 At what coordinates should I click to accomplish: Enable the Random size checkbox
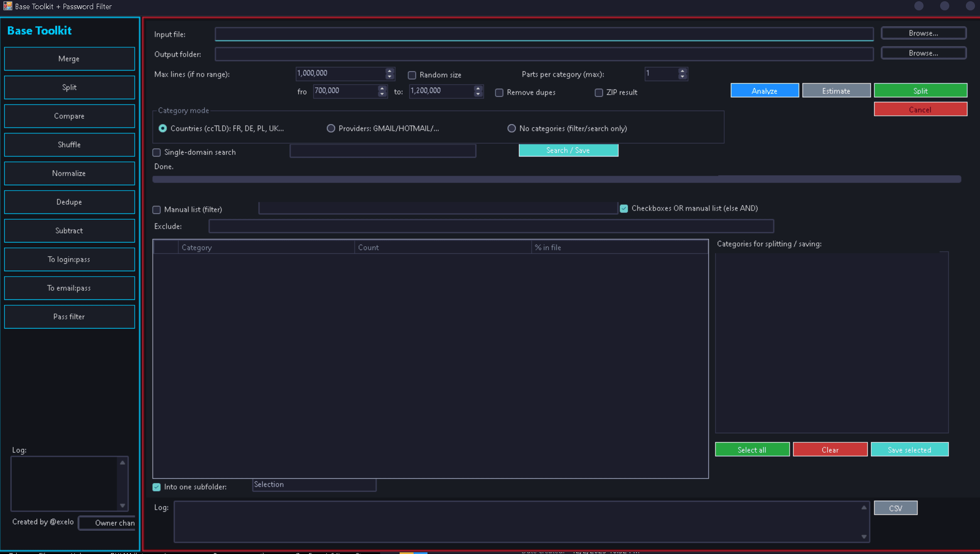(x=412, y=75)
